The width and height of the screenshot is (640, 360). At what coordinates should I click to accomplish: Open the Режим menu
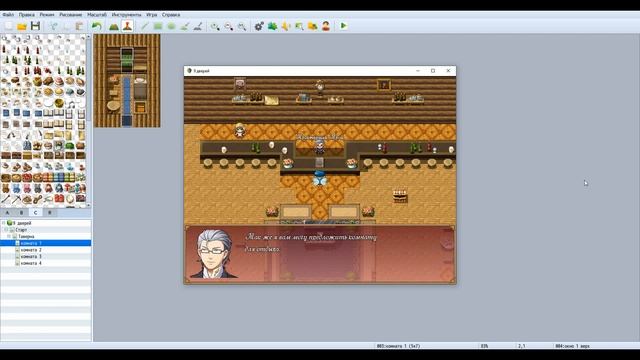pos(47,15)
